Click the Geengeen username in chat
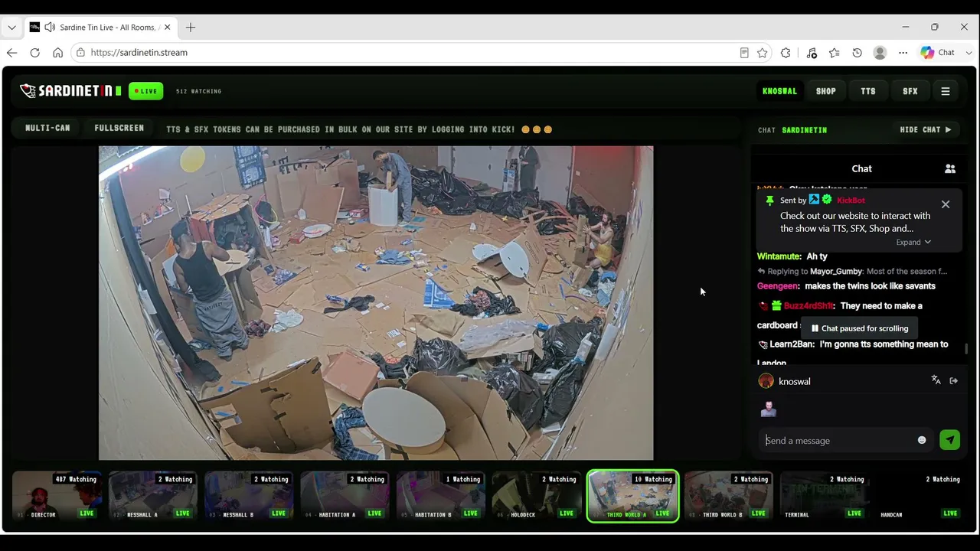The image size is (980, 551). click(779, 286)
